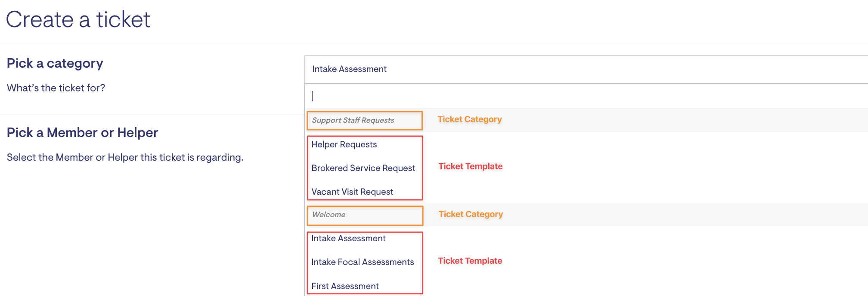Select the Support Staff Requests group header
This screenshot has height=296, width=868.
tap(353, 121)
